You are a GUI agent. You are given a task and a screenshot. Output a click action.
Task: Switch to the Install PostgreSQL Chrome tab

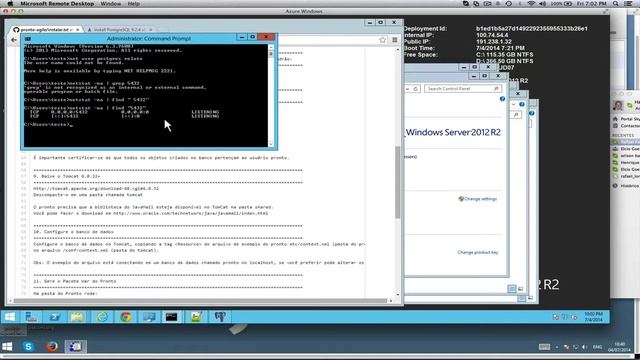tap(119, 30)
